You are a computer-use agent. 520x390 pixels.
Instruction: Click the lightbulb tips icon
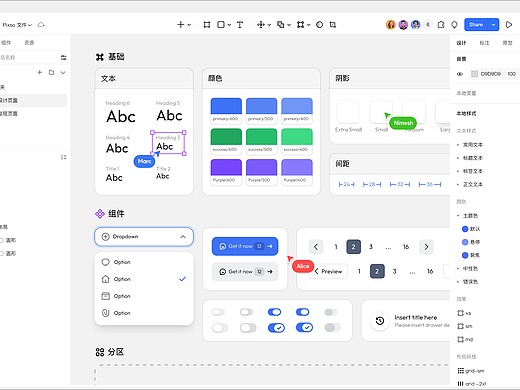tap(454, 25)
